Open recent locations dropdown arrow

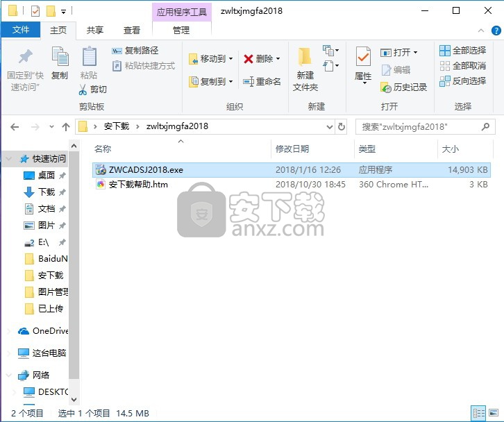tap(51, 127)
